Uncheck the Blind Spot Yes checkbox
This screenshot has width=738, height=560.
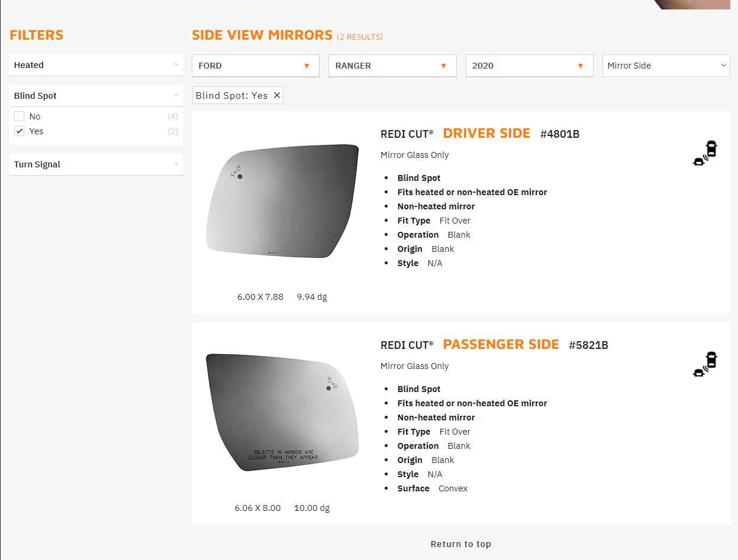[20, 131]
